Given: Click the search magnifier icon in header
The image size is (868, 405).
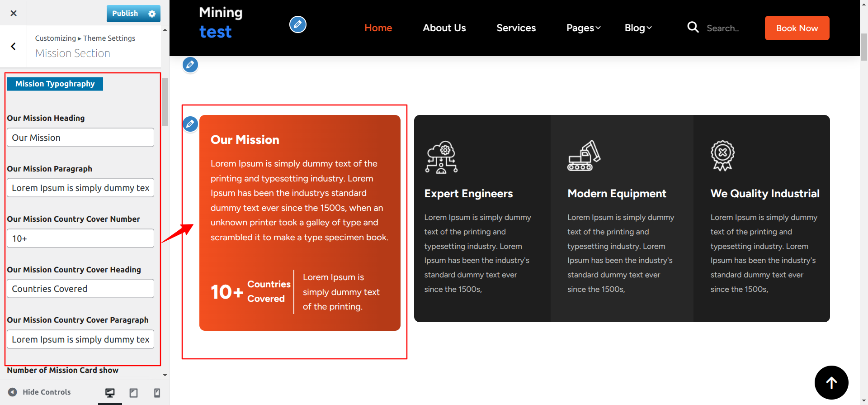Looking at the screenshot, I should pyautogui.click(x=693, y=27).
